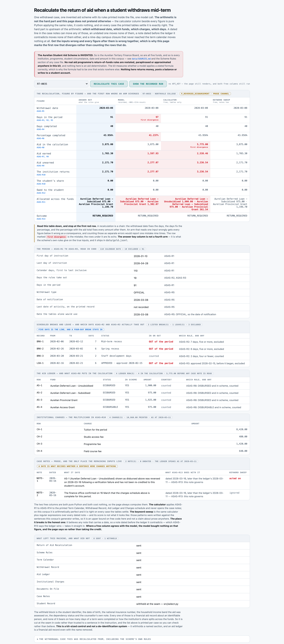Viewport: 284px width, 644px height.
Task: Open the rule link under Aid earned
Action: (43, 157)
